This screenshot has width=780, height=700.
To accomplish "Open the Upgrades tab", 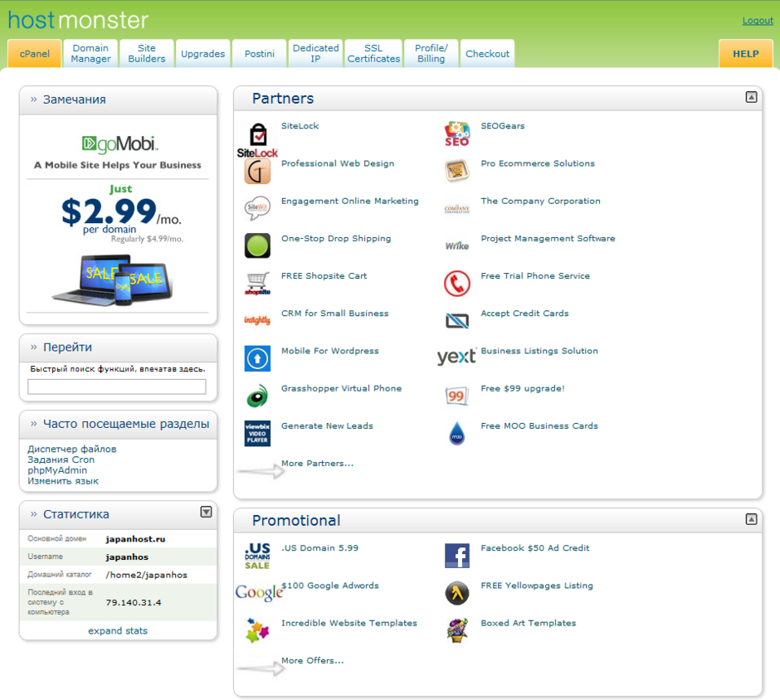I will (203, 54).
